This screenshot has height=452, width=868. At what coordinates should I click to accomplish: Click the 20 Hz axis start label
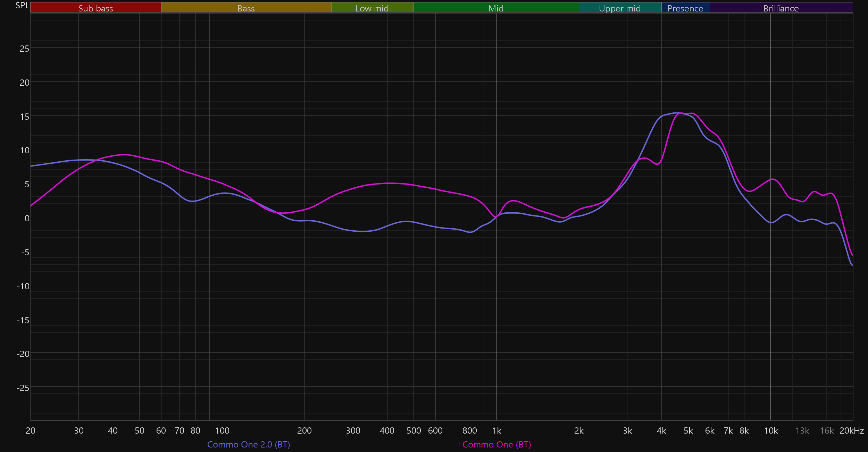pyautogui.click(x=31, y=430)
